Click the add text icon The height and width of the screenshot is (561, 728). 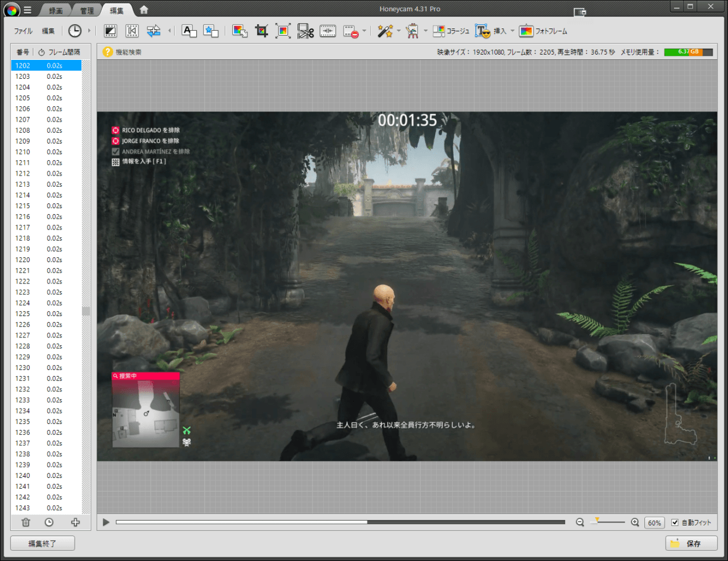pyautogui.click(x=189, y=31)
